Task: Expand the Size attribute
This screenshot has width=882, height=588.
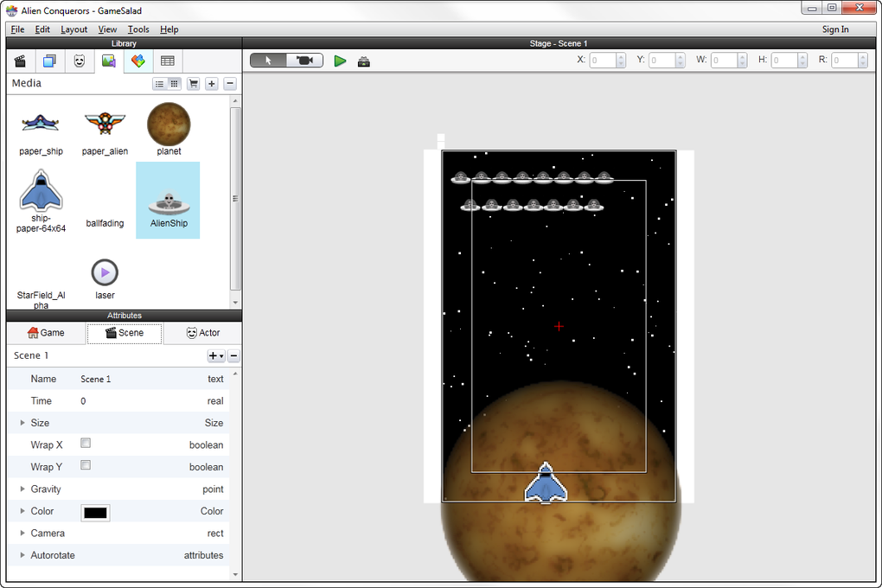Action: click(x=22, y=423)
